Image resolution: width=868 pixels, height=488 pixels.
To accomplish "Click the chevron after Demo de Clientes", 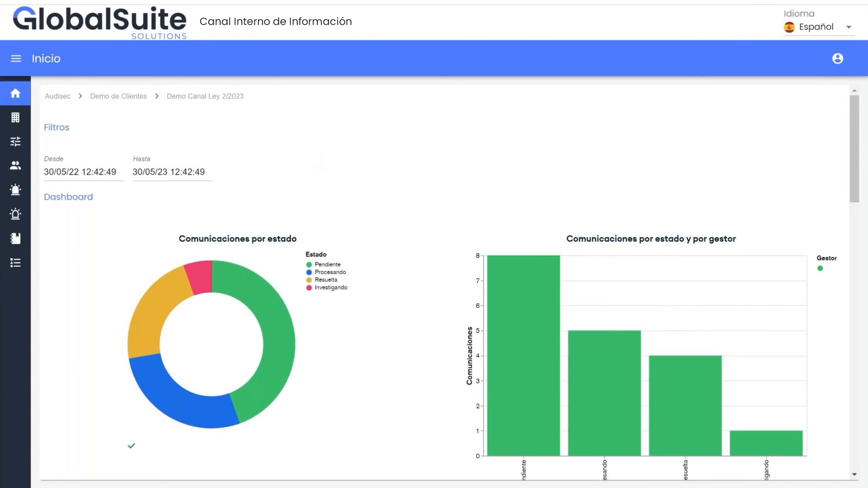I will [x=157, y=96].
